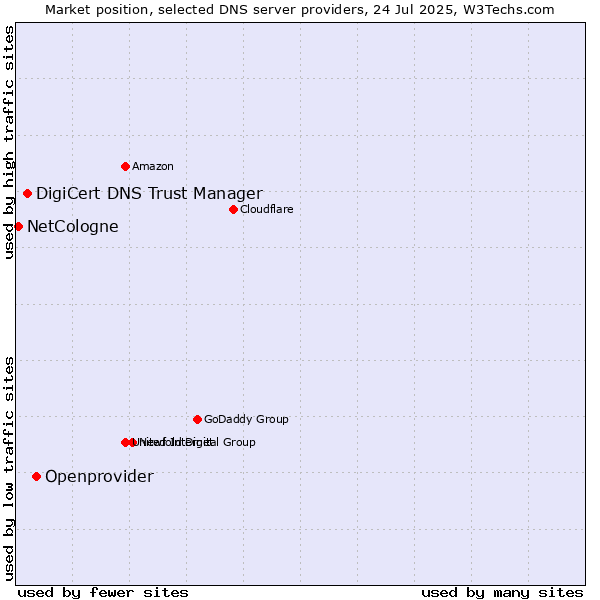Select the 'Openprovider' label text
The image size is (600, 600).
99,477
